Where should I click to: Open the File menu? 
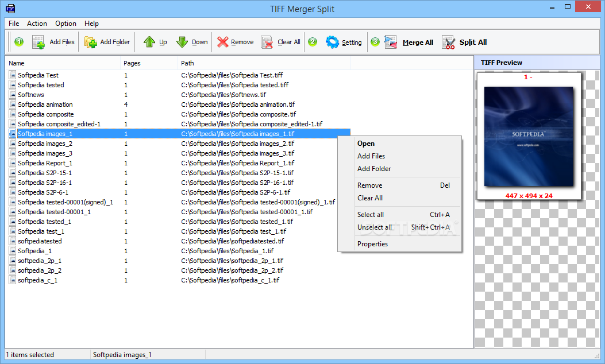[x=14, y=24]
